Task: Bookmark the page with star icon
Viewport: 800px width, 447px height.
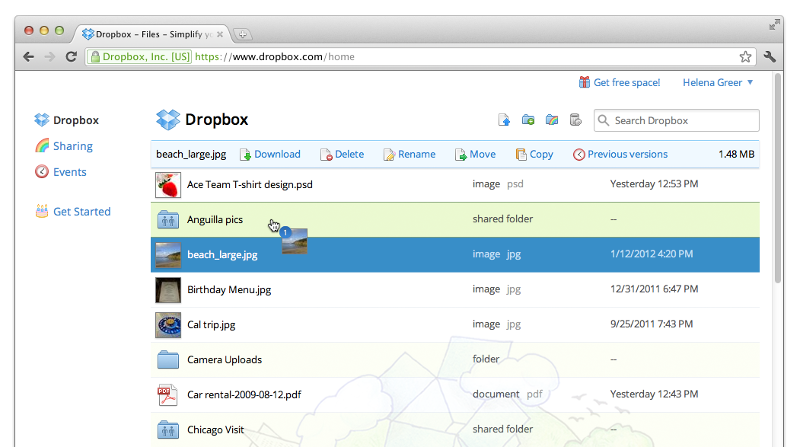Action: [x=745, y=57]
